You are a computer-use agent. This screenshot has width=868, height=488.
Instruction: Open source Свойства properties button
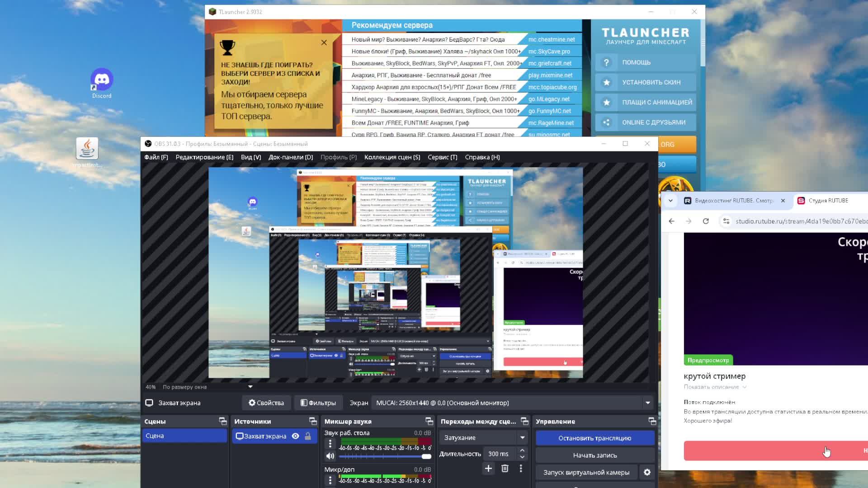click(x=266, y=403)
